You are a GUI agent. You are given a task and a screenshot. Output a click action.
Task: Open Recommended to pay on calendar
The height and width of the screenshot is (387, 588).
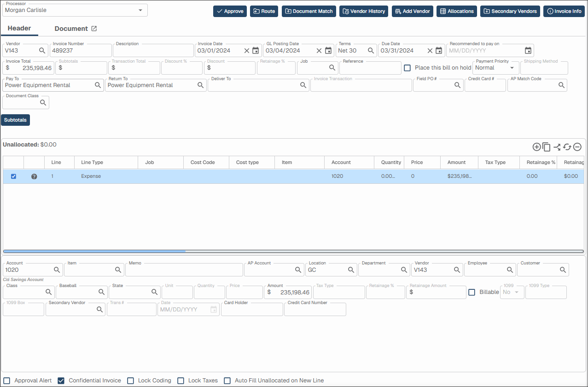(528, 51)
